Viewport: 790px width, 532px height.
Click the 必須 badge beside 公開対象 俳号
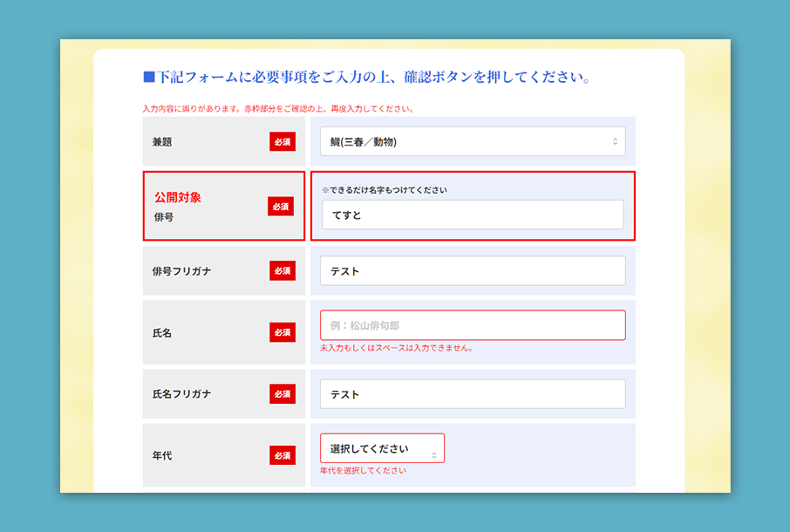coord(281,207)
